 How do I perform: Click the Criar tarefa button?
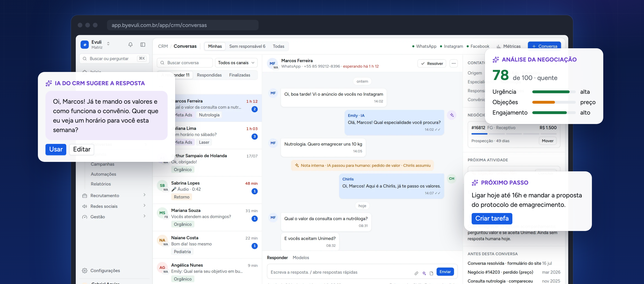click(x=492, y=218)
